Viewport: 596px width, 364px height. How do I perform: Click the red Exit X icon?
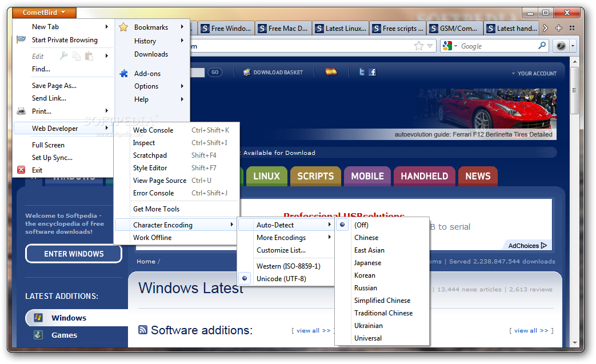click(21, 170)
